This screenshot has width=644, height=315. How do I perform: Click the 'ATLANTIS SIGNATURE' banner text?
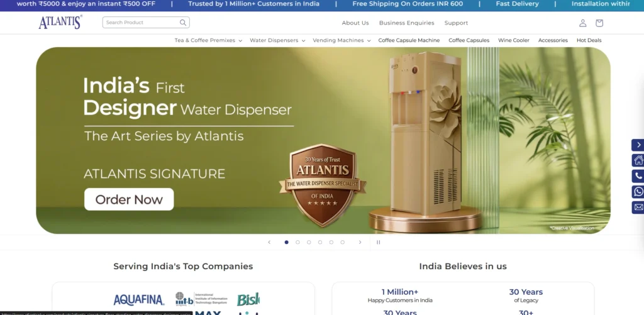[x=155, y=174]
